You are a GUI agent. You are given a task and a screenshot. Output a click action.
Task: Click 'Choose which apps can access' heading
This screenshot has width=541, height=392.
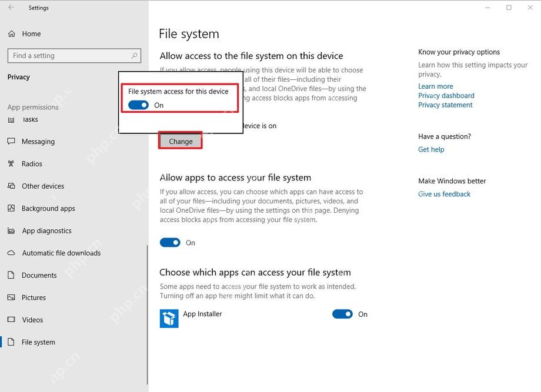(255, 272)
